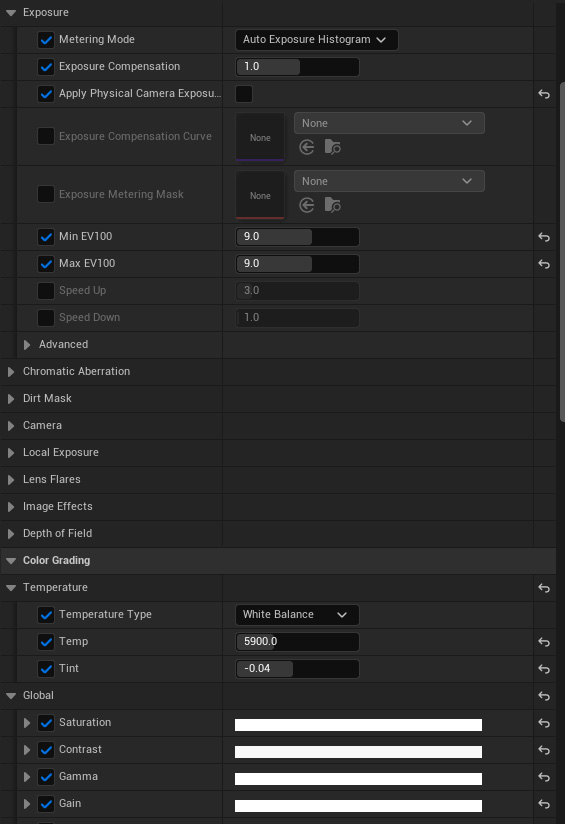Browse to Exposure Metering Mask asset
The image size is (565, 824).
coord(333,205)
